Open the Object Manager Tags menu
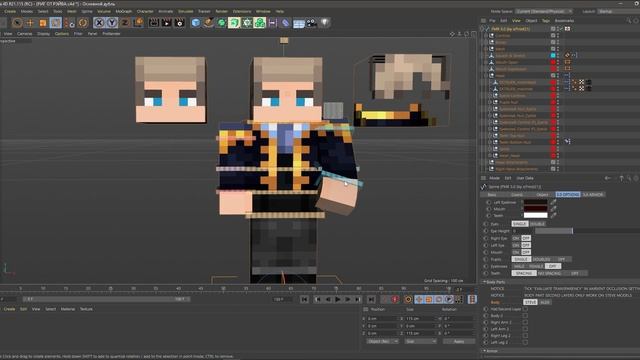The width and height of the screenshot is (640, 360). click(545, 20)
